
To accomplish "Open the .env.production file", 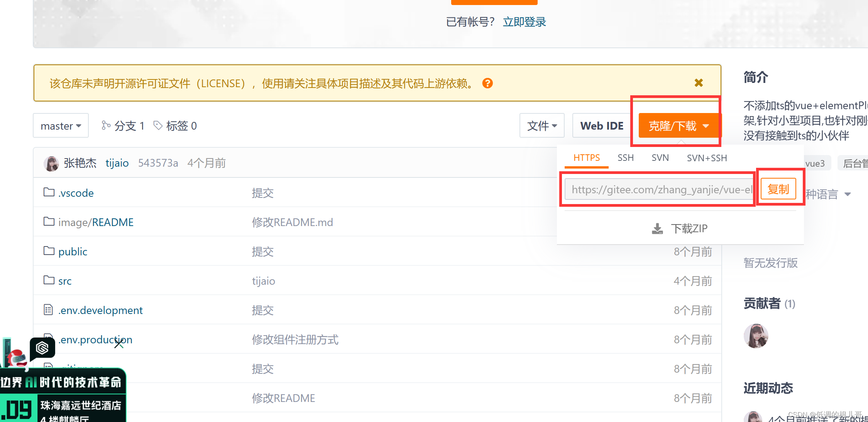I will [x=95, y=339].
